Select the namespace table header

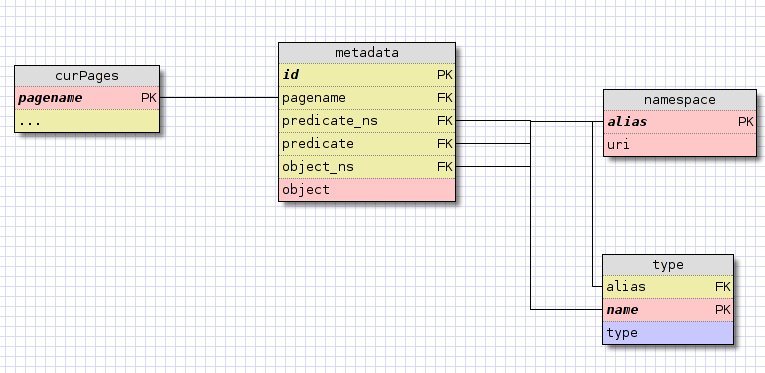680,100
